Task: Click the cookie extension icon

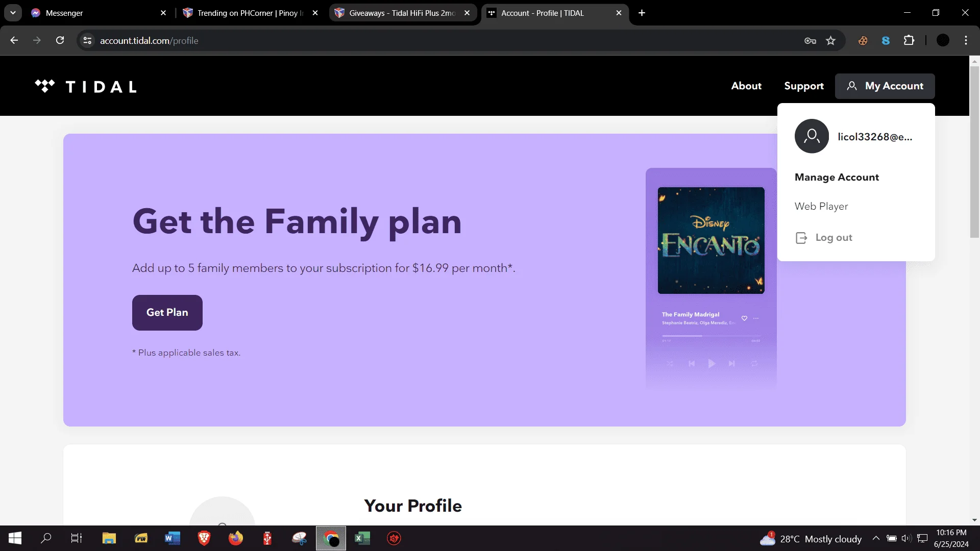Action: pyautogui.click(x=863, y=40)
